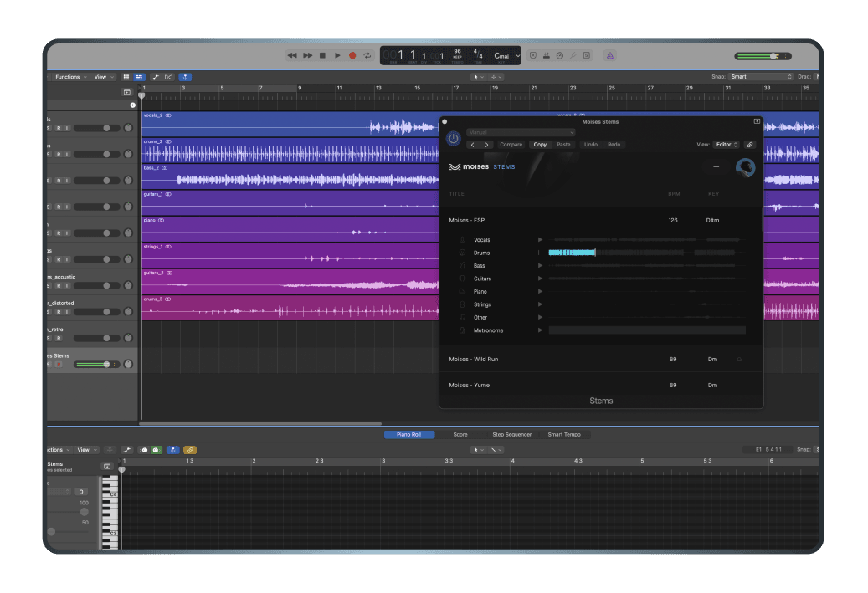Screen dimensions: 868x593
Task: Play the Vocals stem preview
Action: point(540,239)
